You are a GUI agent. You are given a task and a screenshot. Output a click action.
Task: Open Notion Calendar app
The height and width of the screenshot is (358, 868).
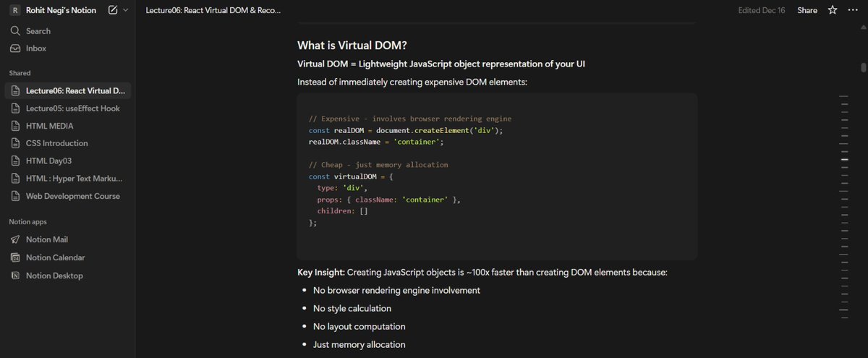(x=67, y=257)
